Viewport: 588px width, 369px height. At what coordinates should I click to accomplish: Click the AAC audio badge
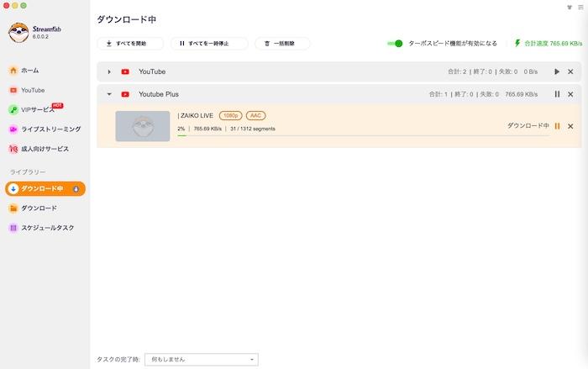pyautogui.click(x=255, y=116)
